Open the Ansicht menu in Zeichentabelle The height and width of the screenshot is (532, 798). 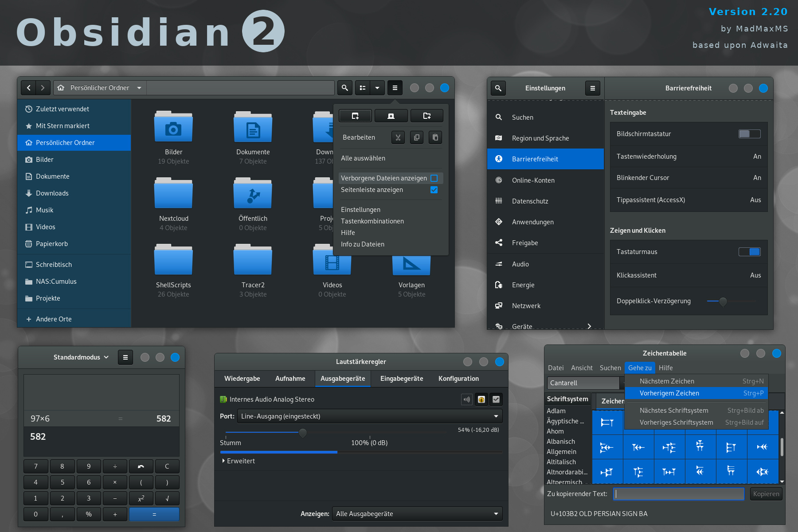[x=582, y=368]
